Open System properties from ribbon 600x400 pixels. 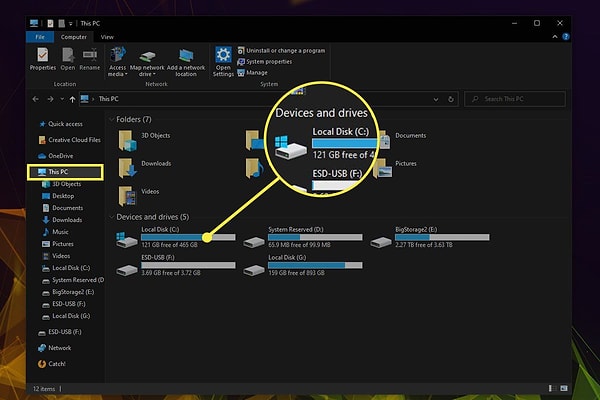coord(265,62)
